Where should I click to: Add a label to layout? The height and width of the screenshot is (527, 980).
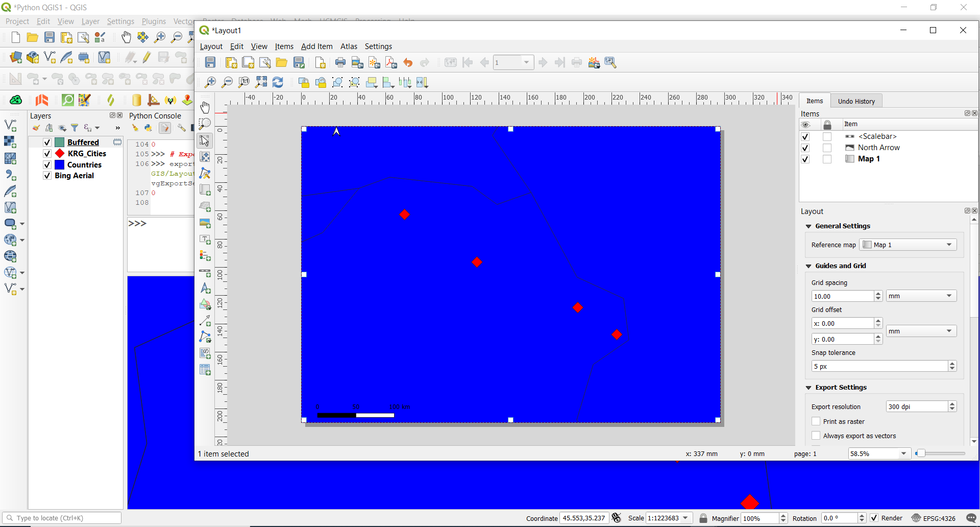point(205,239)
